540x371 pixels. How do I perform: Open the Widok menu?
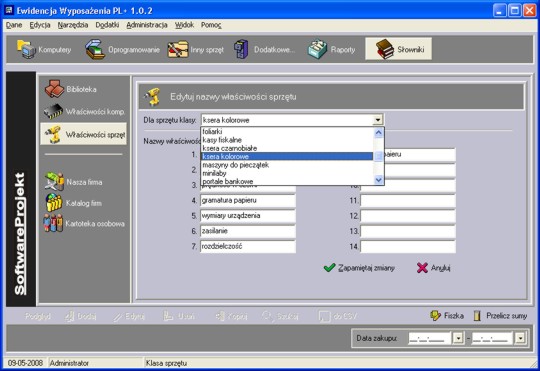click(x=184, y=25)
